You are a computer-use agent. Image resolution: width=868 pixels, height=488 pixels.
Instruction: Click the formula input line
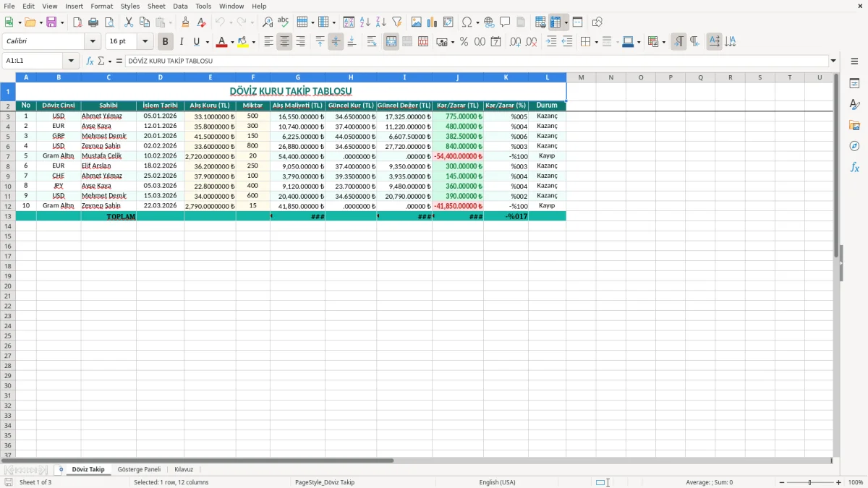tap(476, 61)
